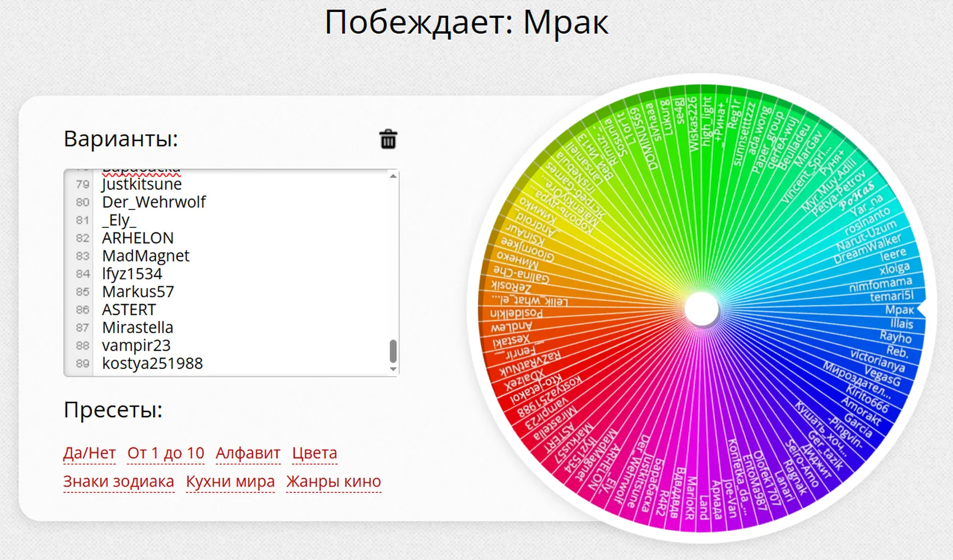The height and width of the screenshot is (560, 953).
Task: Click line number 79 in the gutter
Action: click(82, 184)
